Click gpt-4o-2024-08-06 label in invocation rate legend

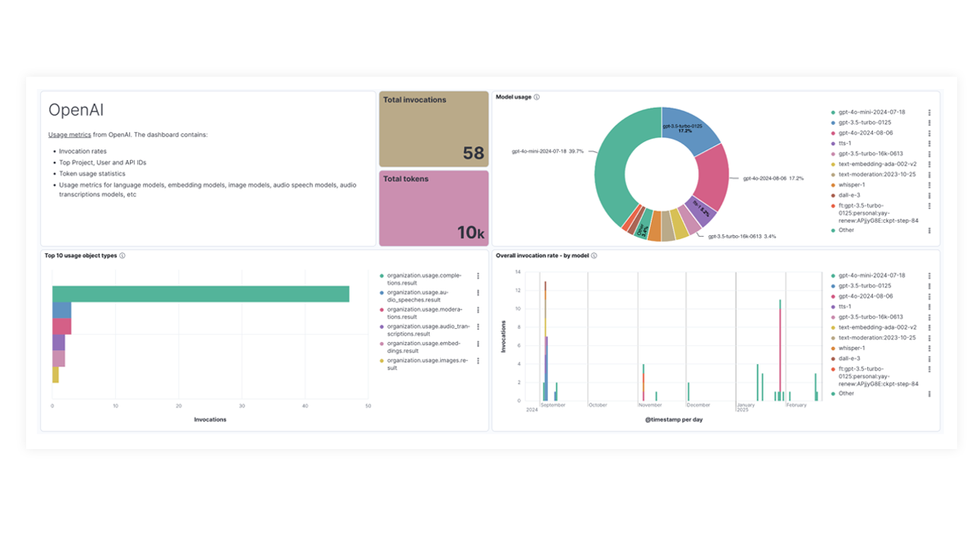pos(866,296)
